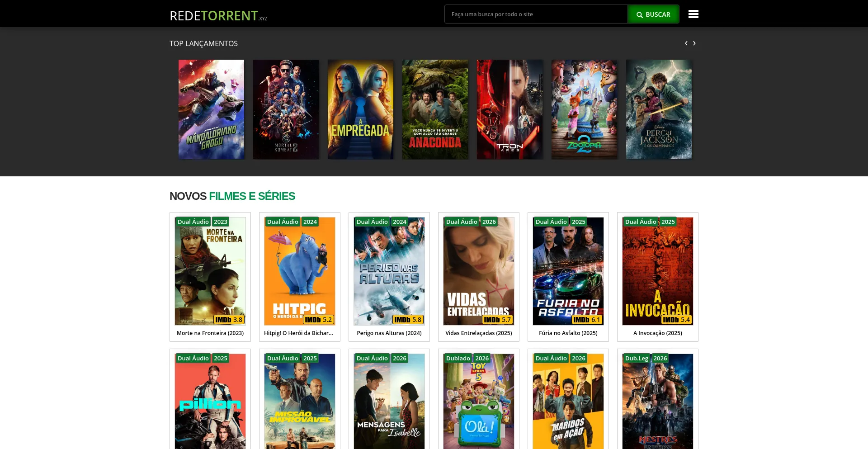Screen dimensions: 868x449
Task: Open The Mandalorian and Grogu poster
Action: tap(211, 109)
